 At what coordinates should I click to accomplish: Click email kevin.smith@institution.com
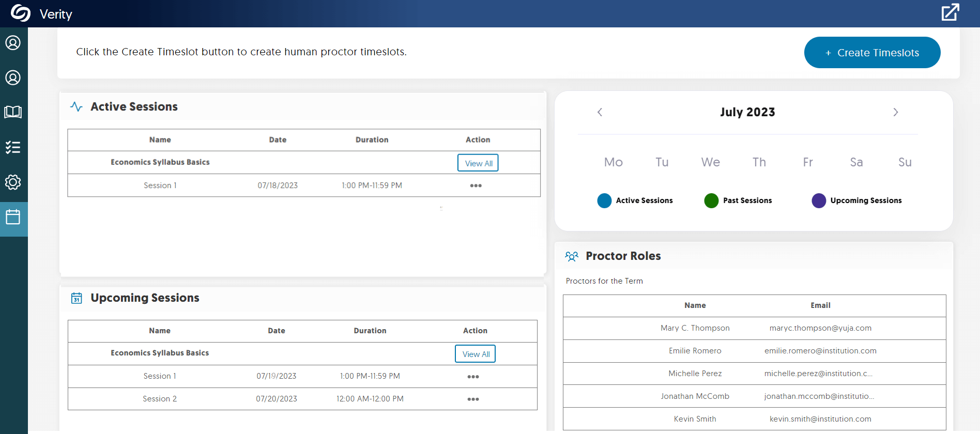820,419
